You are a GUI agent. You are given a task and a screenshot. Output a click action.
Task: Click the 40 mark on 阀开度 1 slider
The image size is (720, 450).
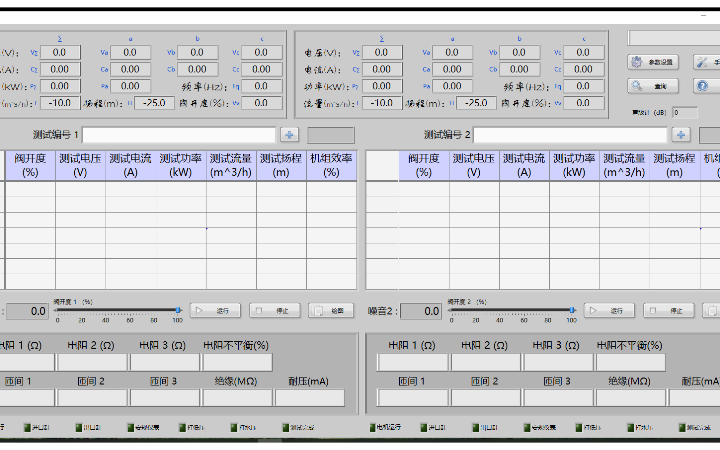click(x=106, y=320)
